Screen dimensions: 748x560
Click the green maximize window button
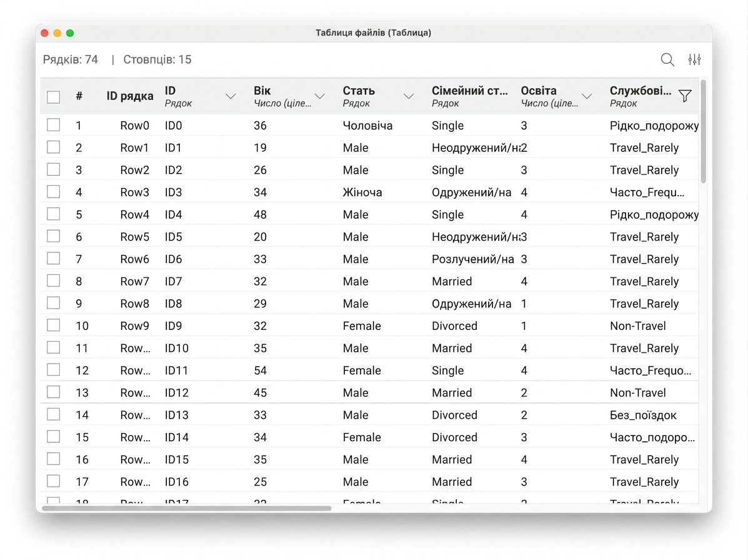[70, 33]
